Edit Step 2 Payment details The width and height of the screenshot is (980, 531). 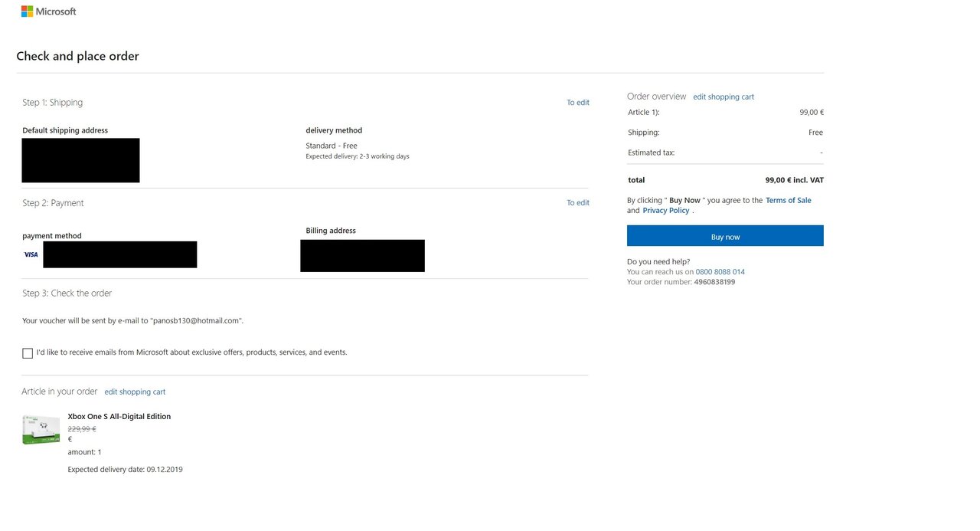(578, 203)
